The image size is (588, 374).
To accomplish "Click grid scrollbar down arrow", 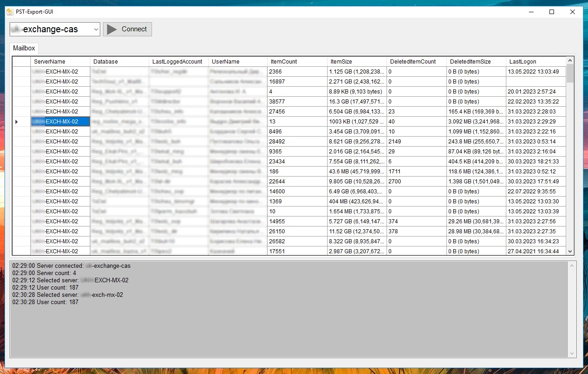I will (570, 252).
